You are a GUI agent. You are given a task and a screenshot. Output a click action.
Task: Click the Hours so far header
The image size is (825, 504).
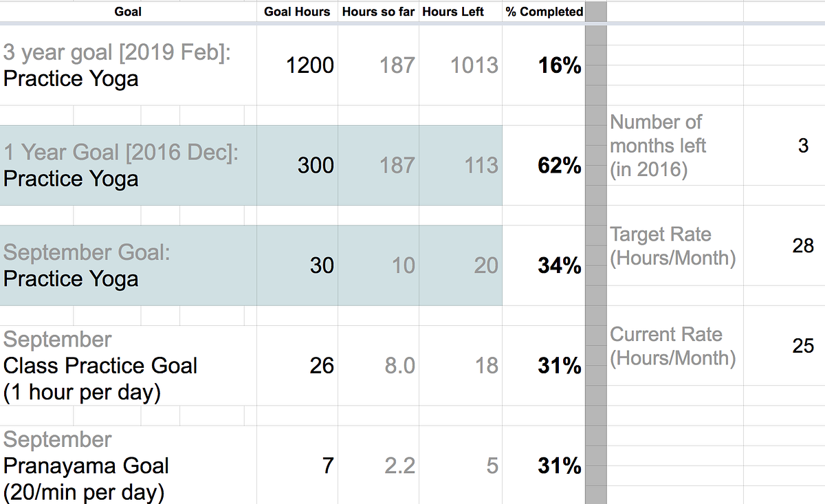point(378,12)
